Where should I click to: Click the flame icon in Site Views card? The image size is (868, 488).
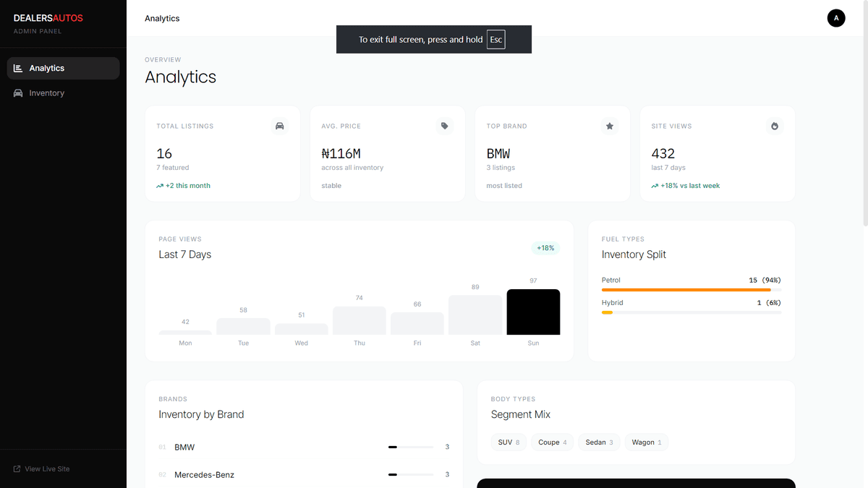(774, 126)
